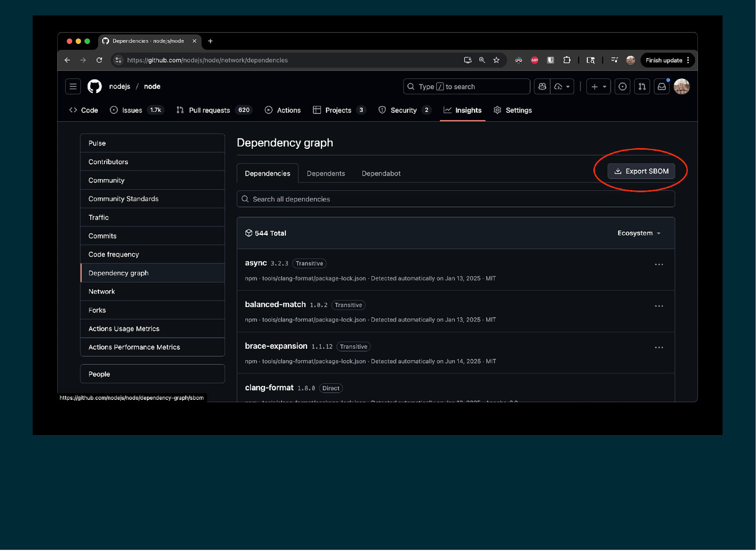Open options menu for async dependency
756x551 pixels.
pos(659,265)
